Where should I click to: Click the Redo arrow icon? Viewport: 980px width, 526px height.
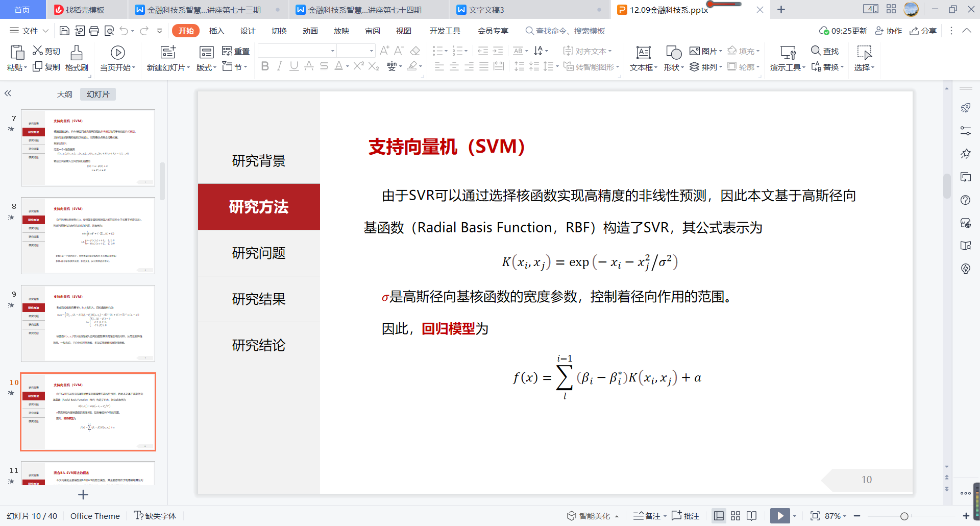pyautogui.click(x=144, y=31)
